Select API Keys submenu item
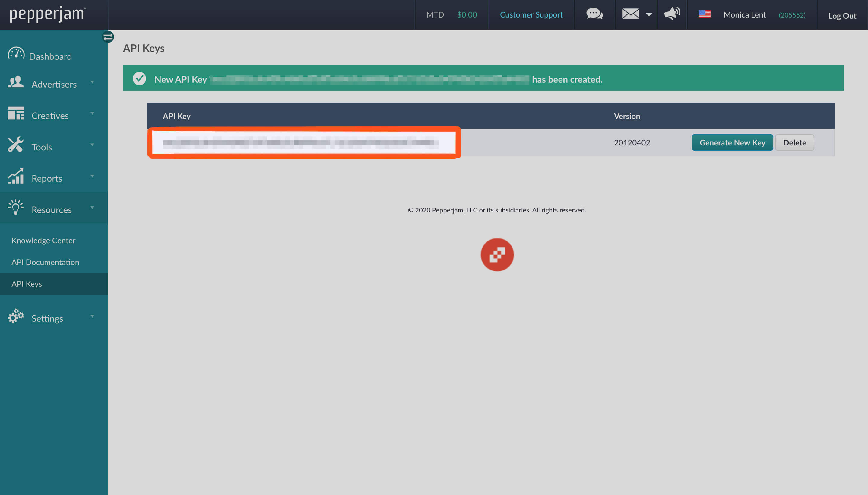 [x=54, y=283]
